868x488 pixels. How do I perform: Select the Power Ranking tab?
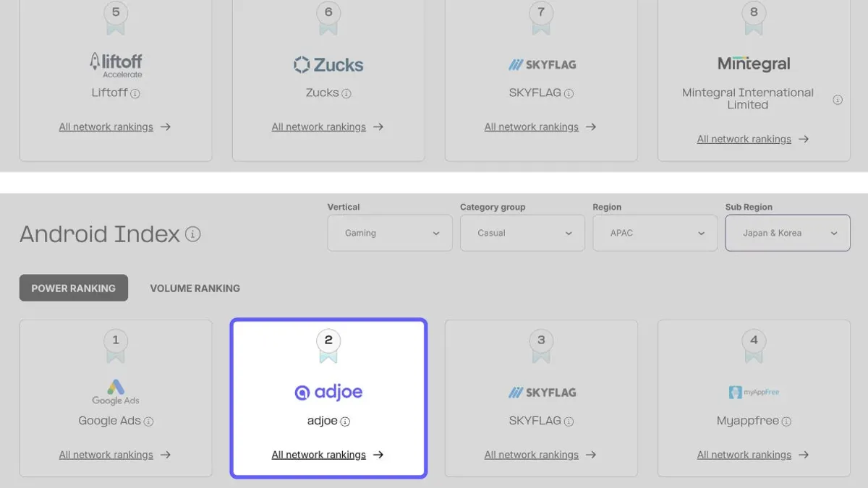[x=74, y=288]
